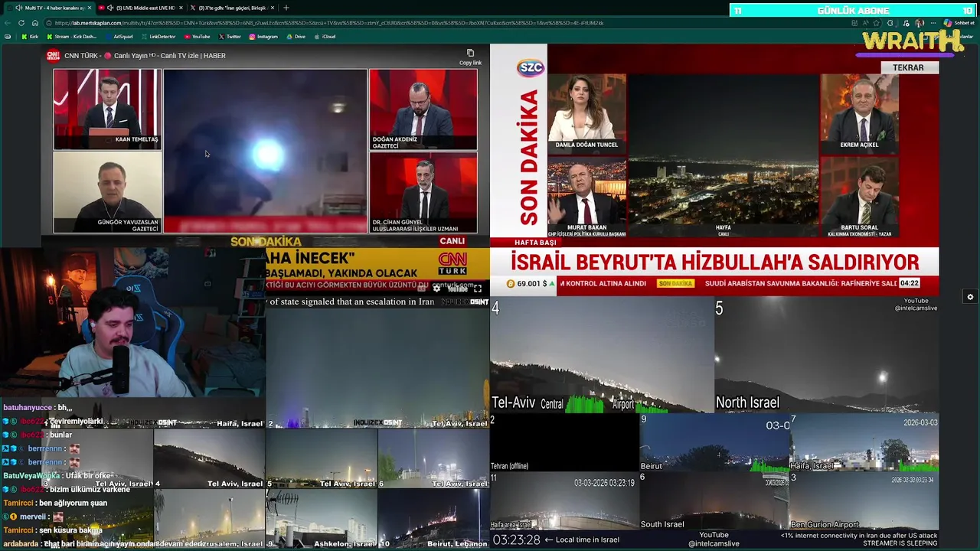Open the YouTube bookmark
The height and width of the screenshot is (551, 980).
pos(197,37)
